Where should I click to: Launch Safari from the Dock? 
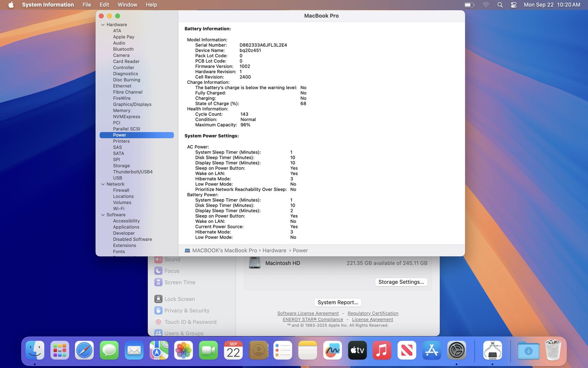tap(84, 350)
